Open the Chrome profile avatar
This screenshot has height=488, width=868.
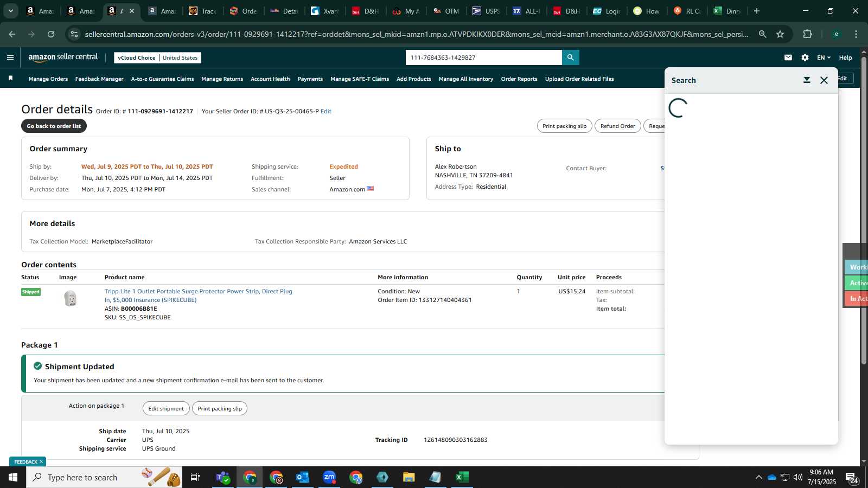pos(837,34)
